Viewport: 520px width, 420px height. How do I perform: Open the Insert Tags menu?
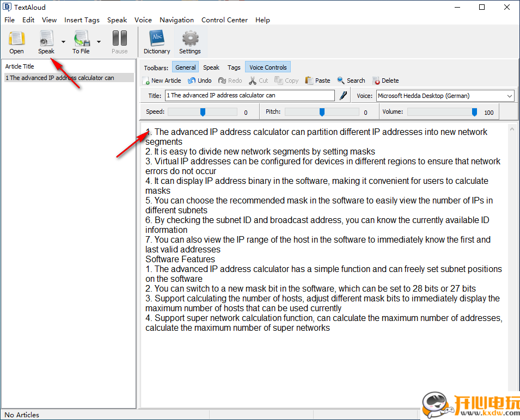(x=82, y=20)
